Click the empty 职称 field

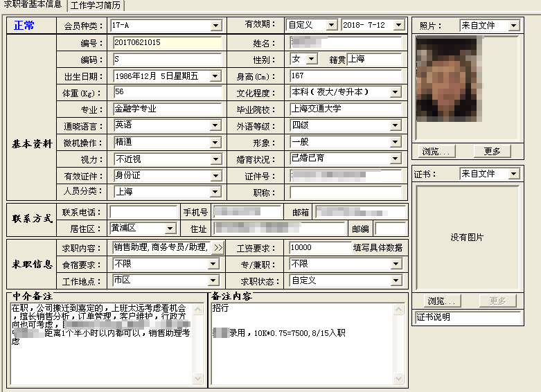click(346, 193)
